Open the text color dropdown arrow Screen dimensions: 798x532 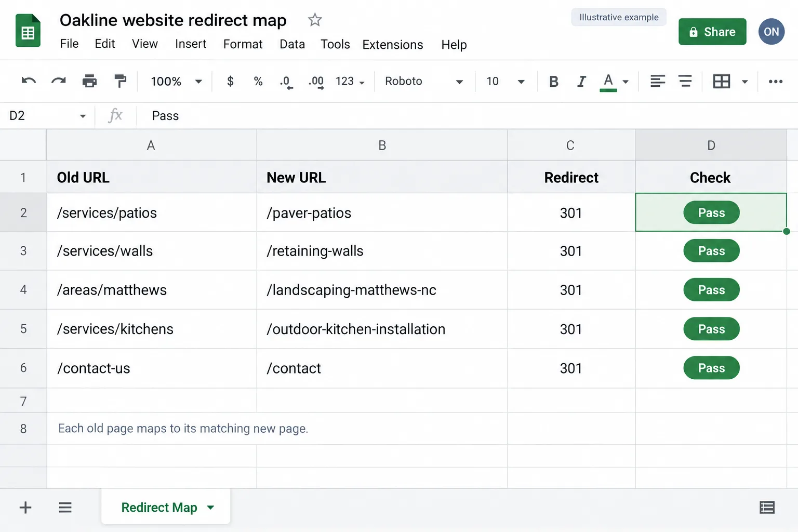pyautogui.click(x=626, y=82)
